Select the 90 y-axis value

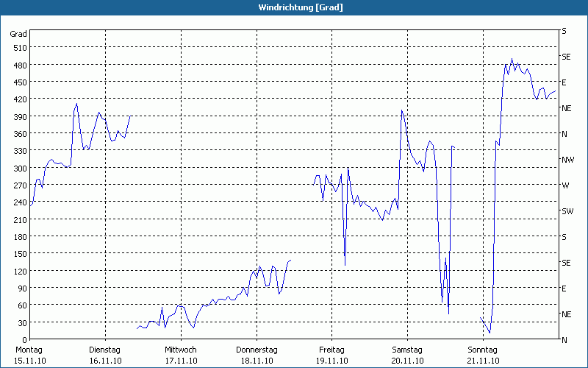pyautogui.click(x=23, y=289)
